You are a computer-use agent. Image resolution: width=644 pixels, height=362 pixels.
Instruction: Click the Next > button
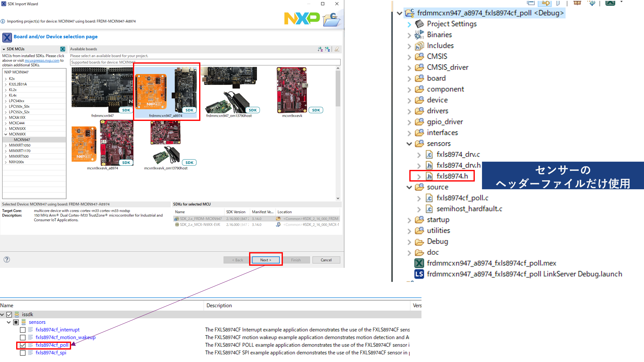(x=265, y=260)
